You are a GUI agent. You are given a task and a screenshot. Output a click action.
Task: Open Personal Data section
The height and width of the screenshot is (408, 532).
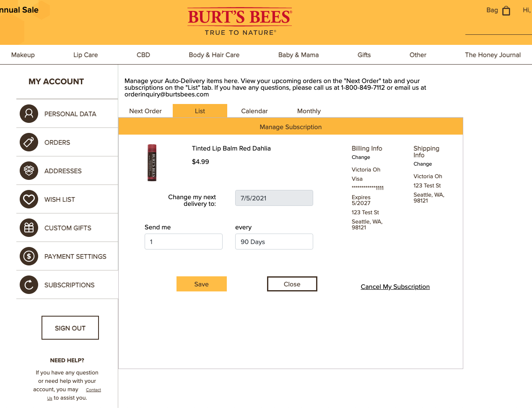[70, 114]
